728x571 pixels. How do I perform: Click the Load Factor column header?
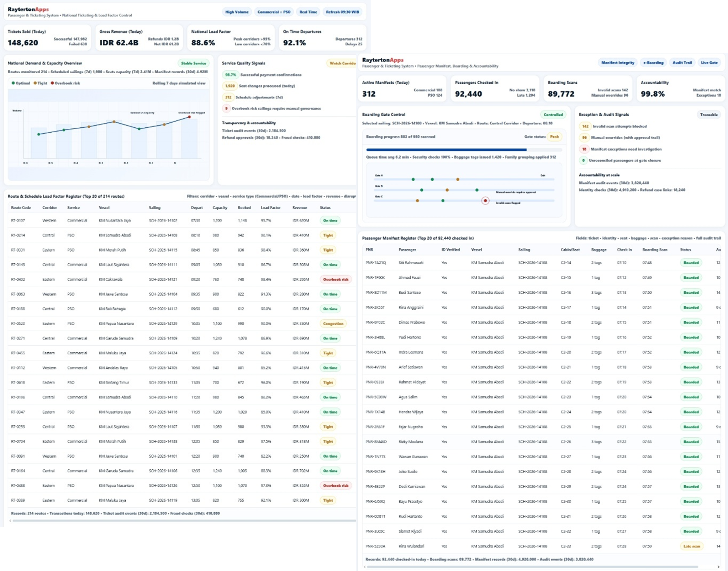270,208
